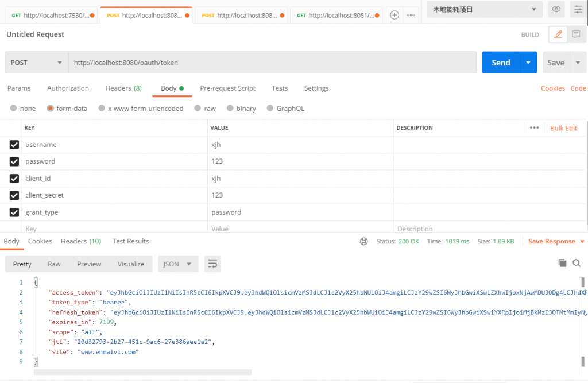
Task: Open the environment selector dropdown 本地能耗项目
Action: pos(485,9)
